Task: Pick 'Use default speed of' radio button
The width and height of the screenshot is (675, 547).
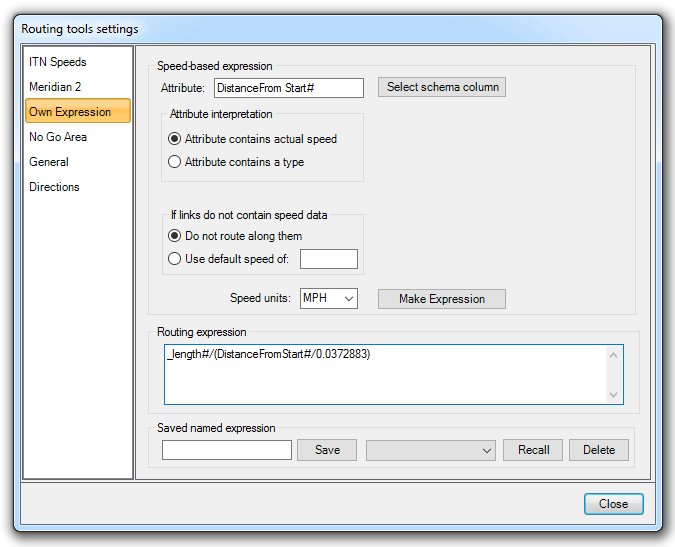Action: coord(175,259)
